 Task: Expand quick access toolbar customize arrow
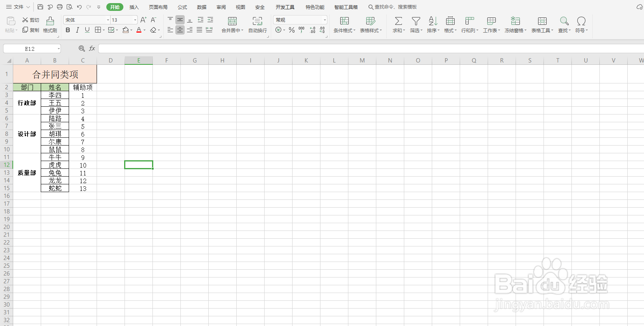tap(99, 7)
